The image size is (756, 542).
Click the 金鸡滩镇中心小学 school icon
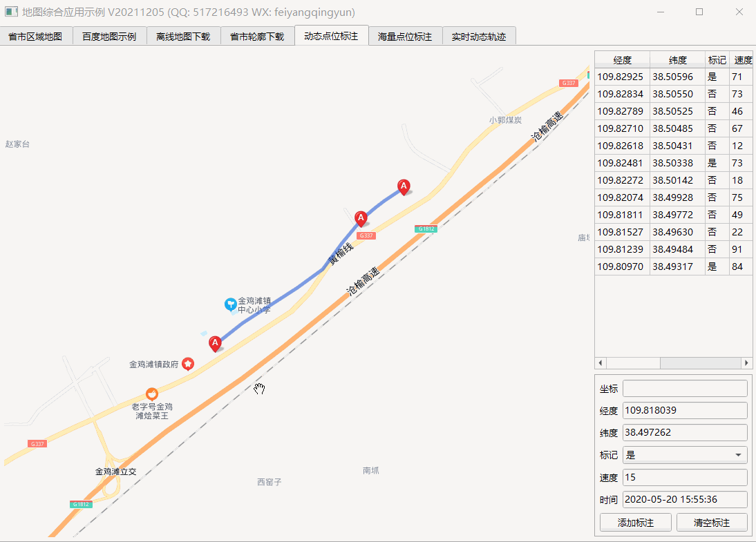tap(231, 304)
